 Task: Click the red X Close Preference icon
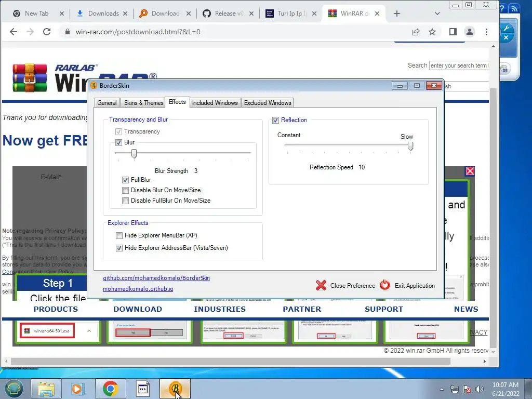321,285
